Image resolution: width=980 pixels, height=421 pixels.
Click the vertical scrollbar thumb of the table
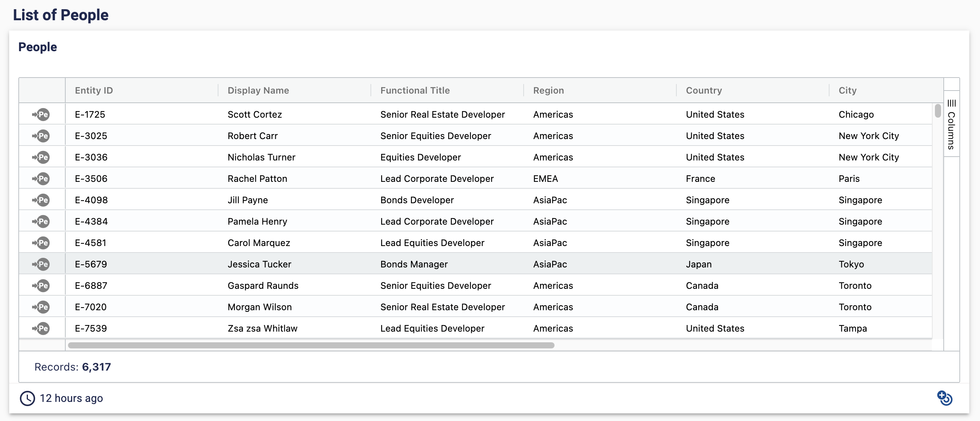click(938, 111)
